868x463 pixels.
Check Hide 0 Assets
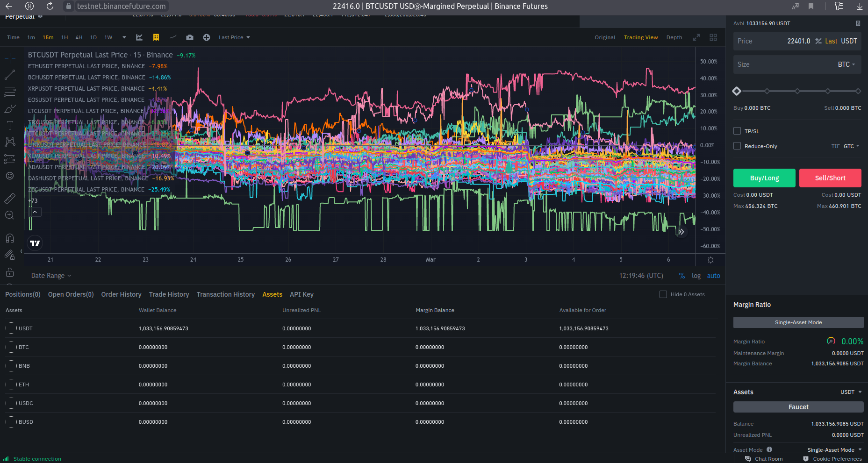663,294
